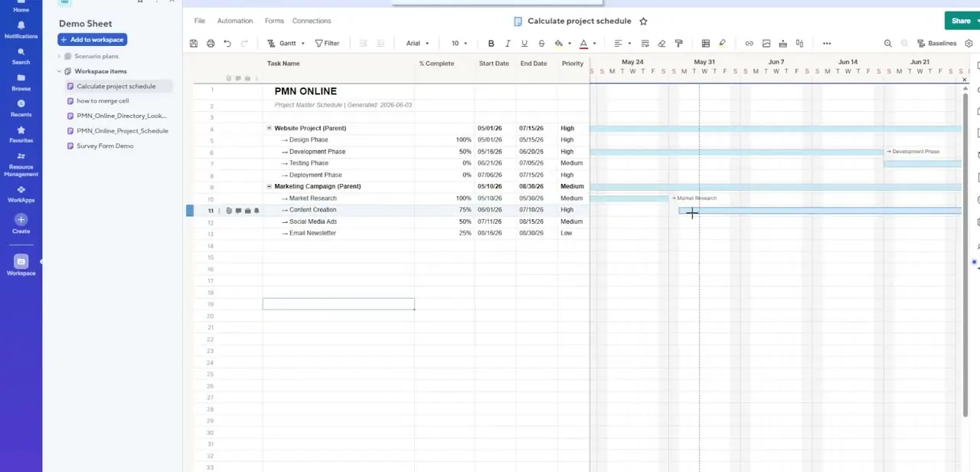
Task: Toggle Baselines display
Action: (x=936, y=44)
